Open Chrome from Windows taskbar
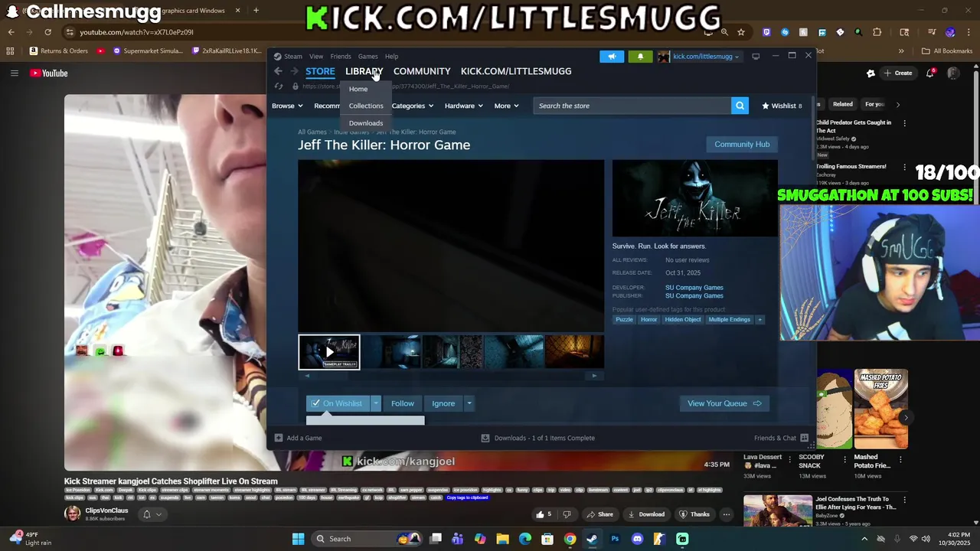The width and height of the screenshot is (980, 551). point(570,539)
